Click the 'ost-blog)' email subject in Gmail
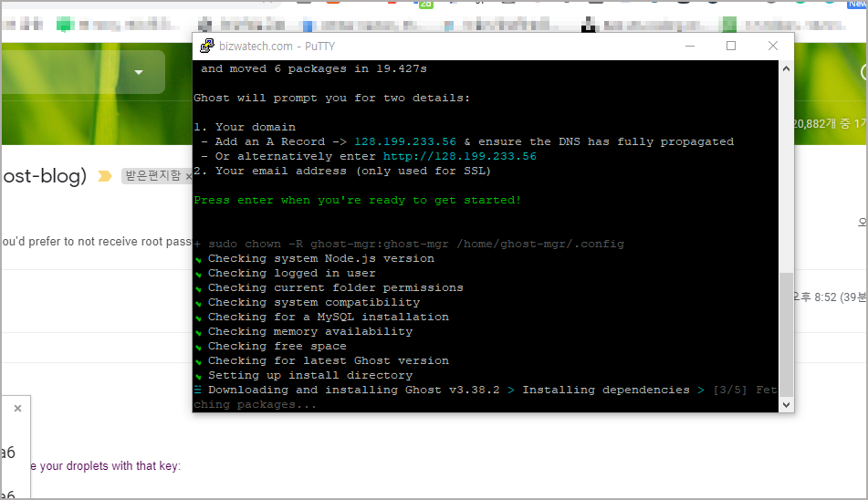This screenshot has height=500, width=868. pos(45,176)
